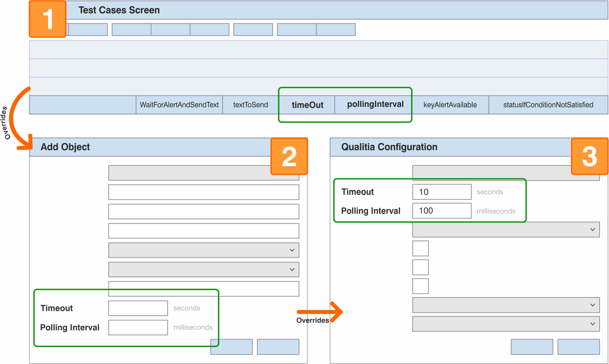Screen dimensions: 609x364
Task: Click the WaitForAlertAndSendText action cell
Action: [179, 105]
